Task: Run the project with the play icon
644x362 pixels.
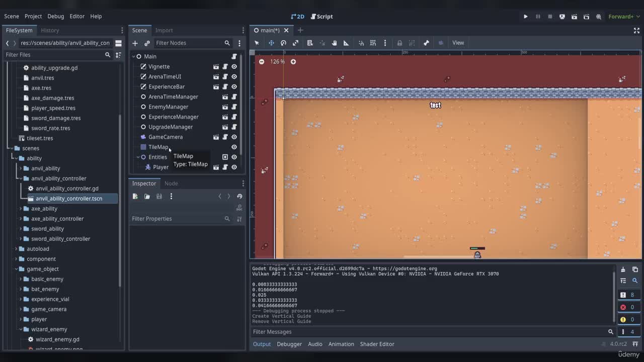Action: coord(526,17)
